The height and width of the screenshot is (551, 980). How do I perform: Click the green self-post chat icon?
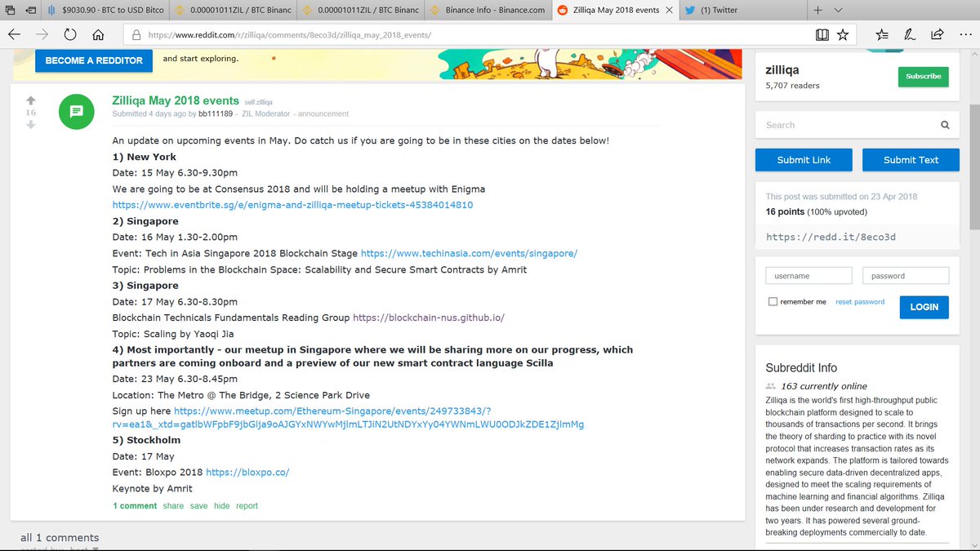(x=77, y=112)
